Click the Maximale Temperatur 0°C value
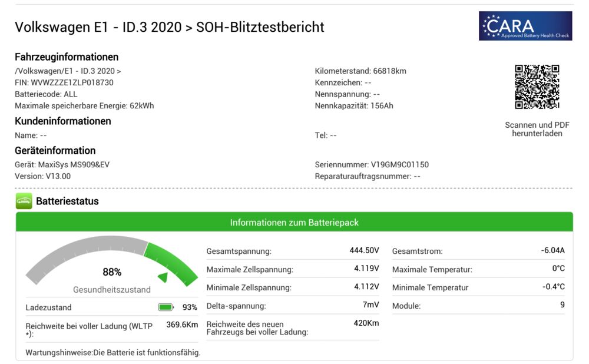 (558, 269)
